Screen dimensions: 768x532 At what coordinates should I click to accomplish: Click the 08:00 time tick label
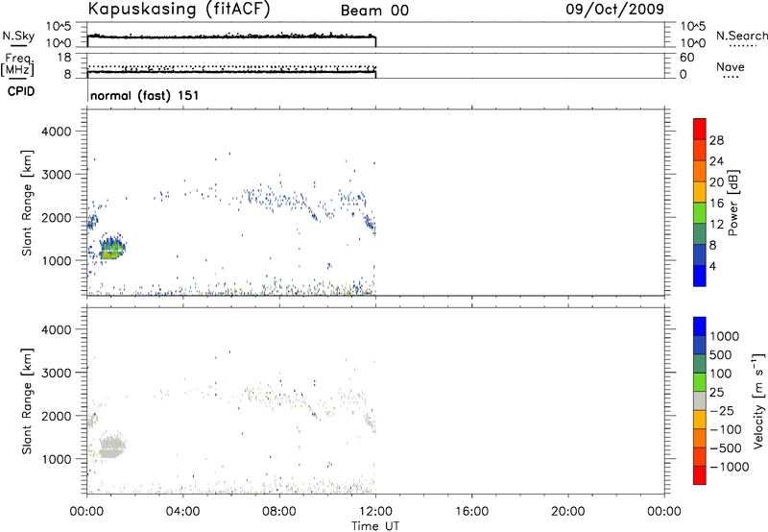click(279, 512)
